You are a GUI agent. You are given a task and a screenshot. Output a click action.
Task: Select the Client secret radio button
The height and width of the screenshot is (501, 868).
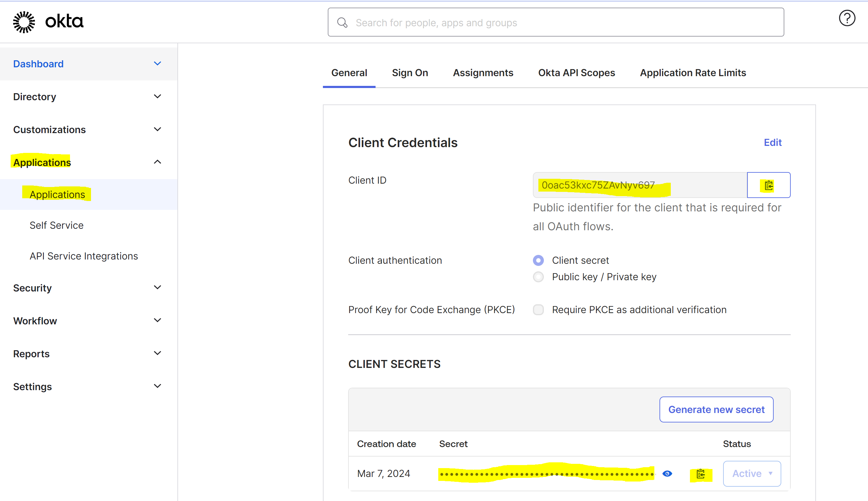[x=538, y=260]
